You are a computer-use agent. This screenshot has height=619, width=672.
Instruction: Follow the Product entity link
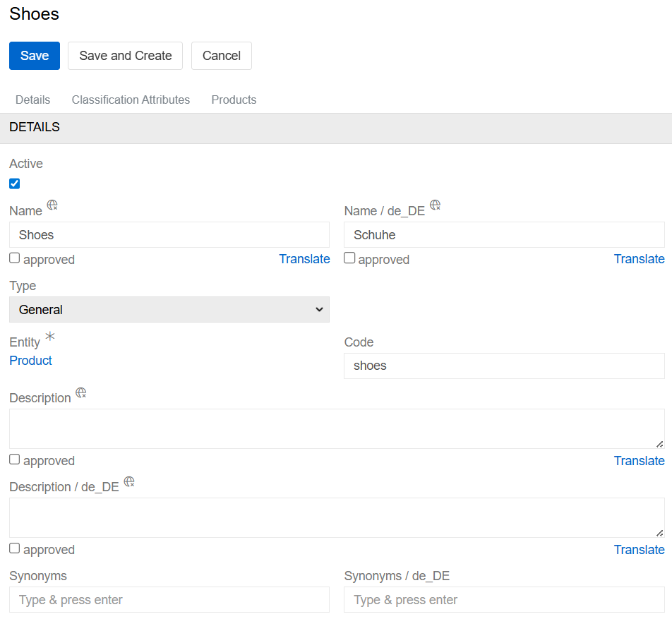tap(30, 360)
